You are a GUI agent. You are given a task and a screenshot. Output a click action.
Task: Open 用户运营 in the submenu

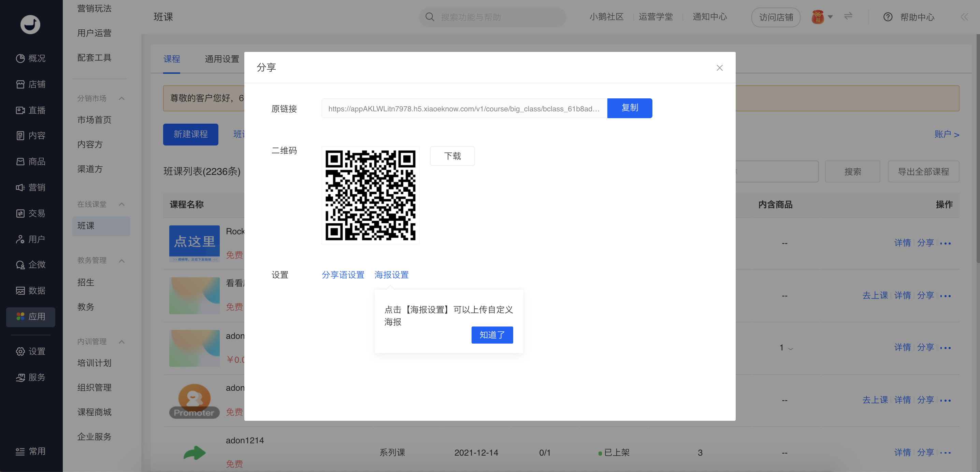(x=94, y=33)
